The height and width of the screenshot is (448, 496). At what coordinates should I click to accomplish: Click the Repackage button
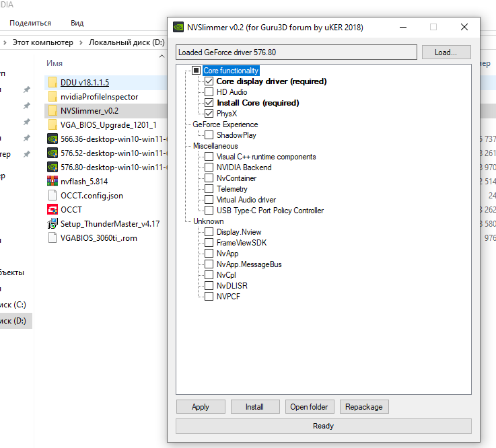(x=364, y=407)
